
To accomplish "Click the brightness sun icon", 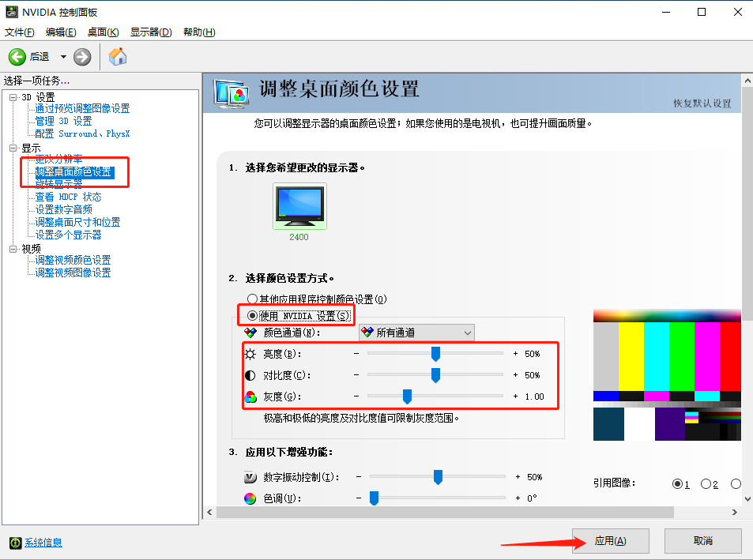I will tap(250, 354).
